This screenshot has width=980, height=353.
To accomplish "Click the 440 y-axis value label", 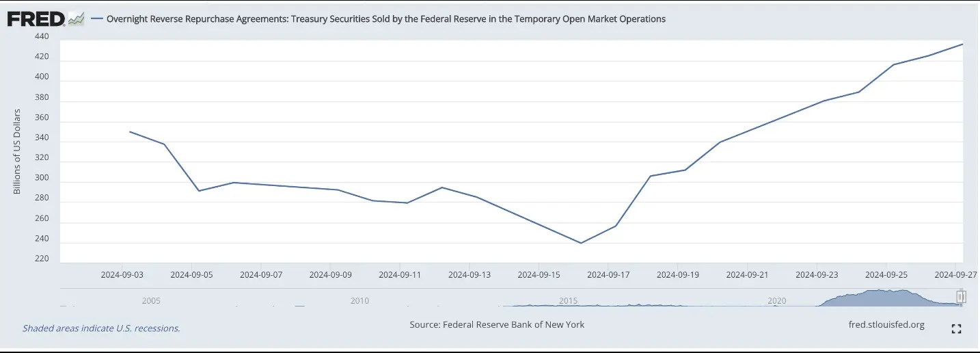I will click(x=42, y=37).
